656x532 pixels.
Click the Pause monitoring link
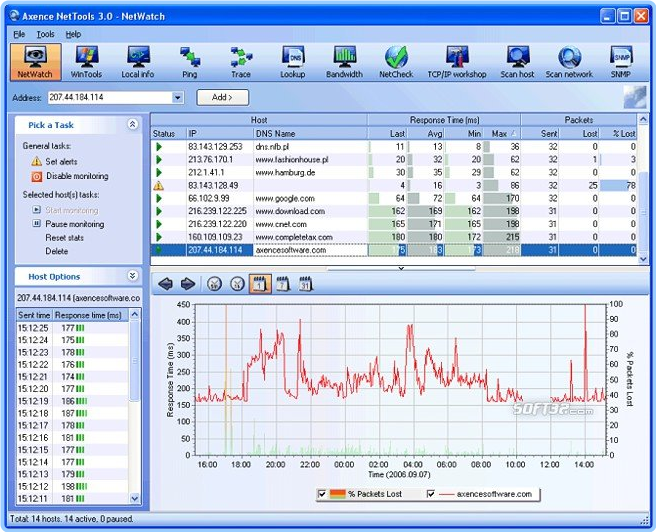click(74, 224)
